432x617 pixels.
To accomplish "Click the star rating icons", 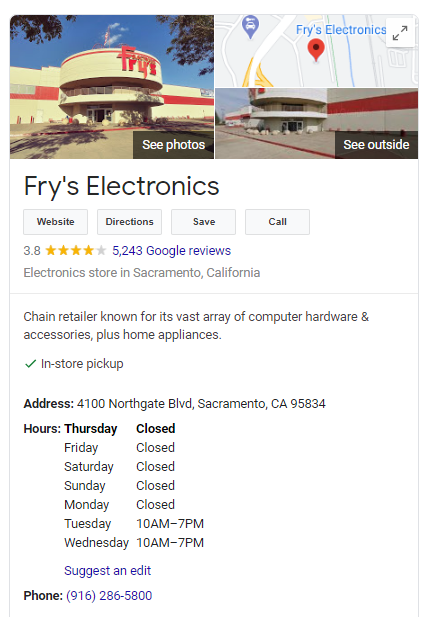I will (76, 250).
